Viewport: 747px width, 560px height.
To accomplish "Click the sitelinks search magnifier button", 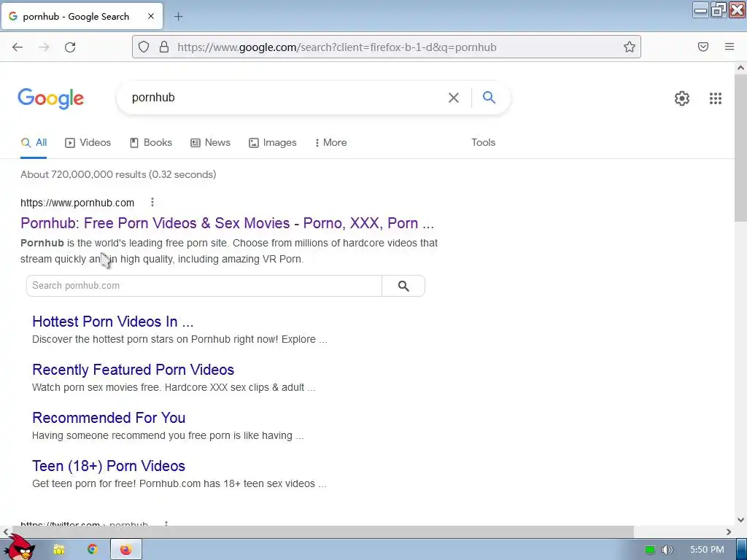I will click(x=403, y=286).
